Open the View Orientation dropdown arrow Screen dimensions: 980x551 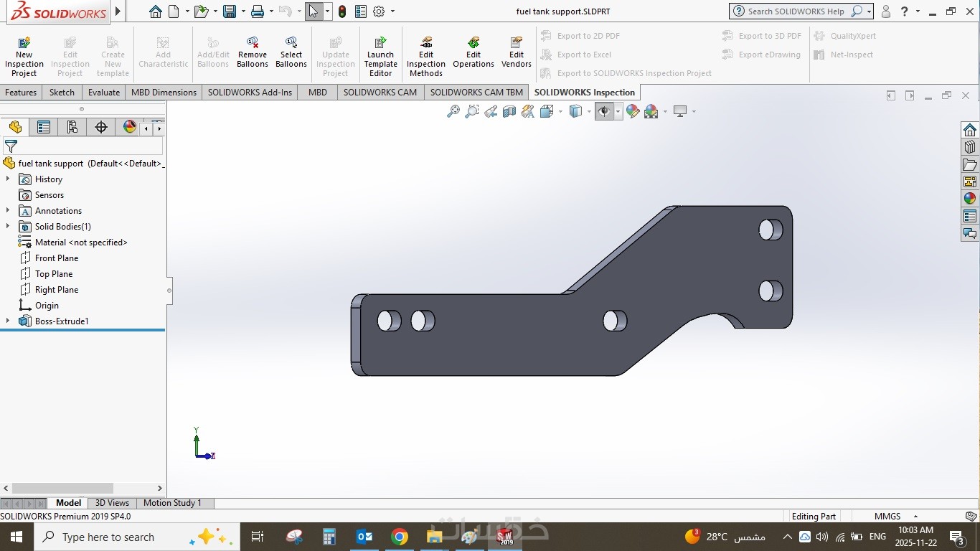click(x=561, y=111)
